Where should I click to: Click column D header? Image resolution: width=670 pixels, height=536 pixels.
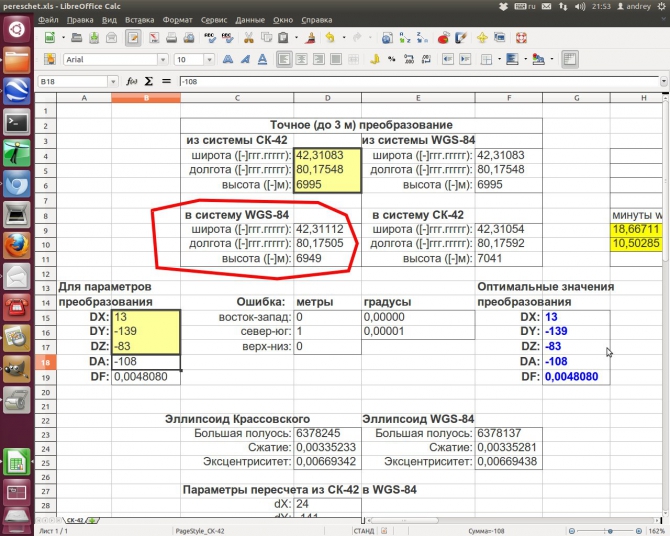point(327,98)
